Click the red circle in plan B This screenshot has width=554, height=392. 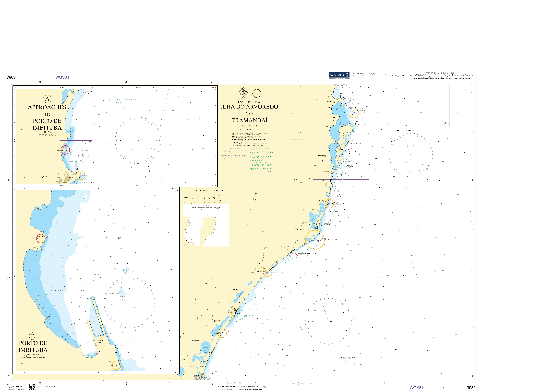pyautogui.click(x=41, y=238)
